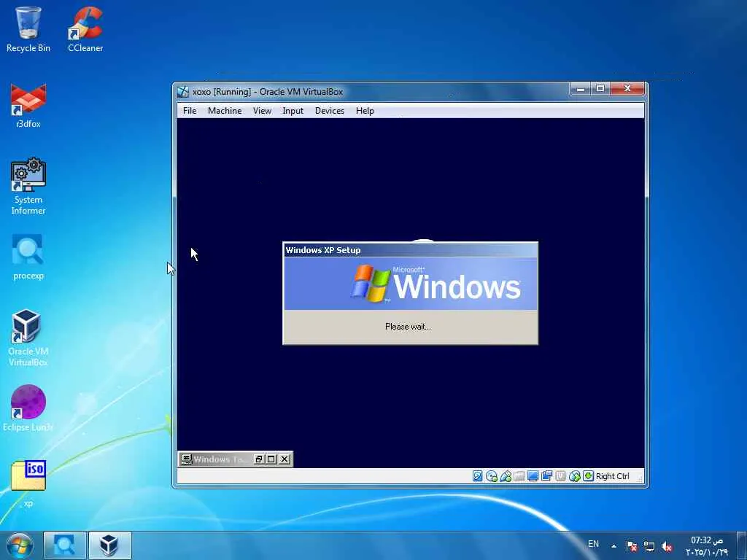Screen dimensions: 747x560
Task: Maximize the xoxo VirtualBox window
Action: point(600,88)
